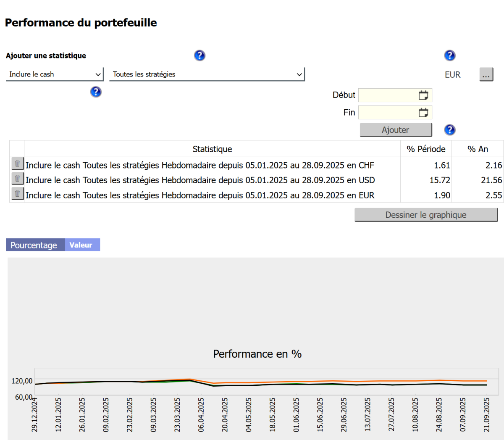Open help icon next to Ajouter button
The image size is (504, 440).
(449, 130)
